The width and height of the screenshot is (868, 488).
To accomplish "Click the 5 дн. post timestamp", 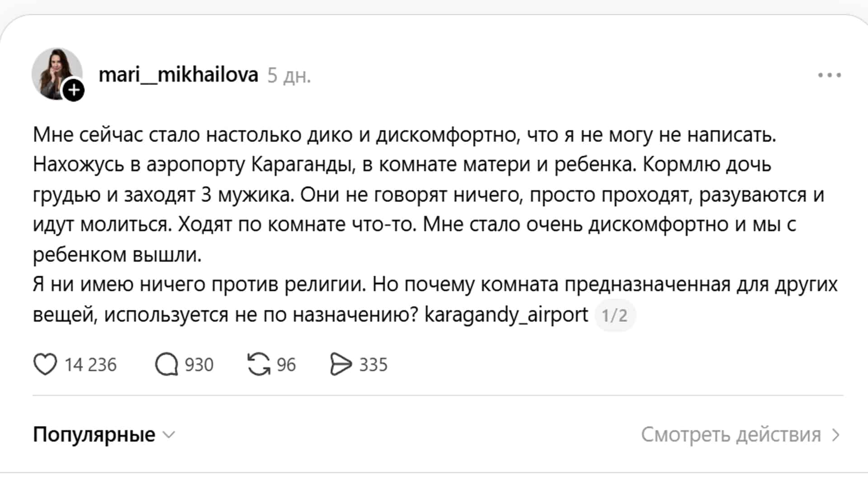I will pyautogui.click(x=289, y=76).
